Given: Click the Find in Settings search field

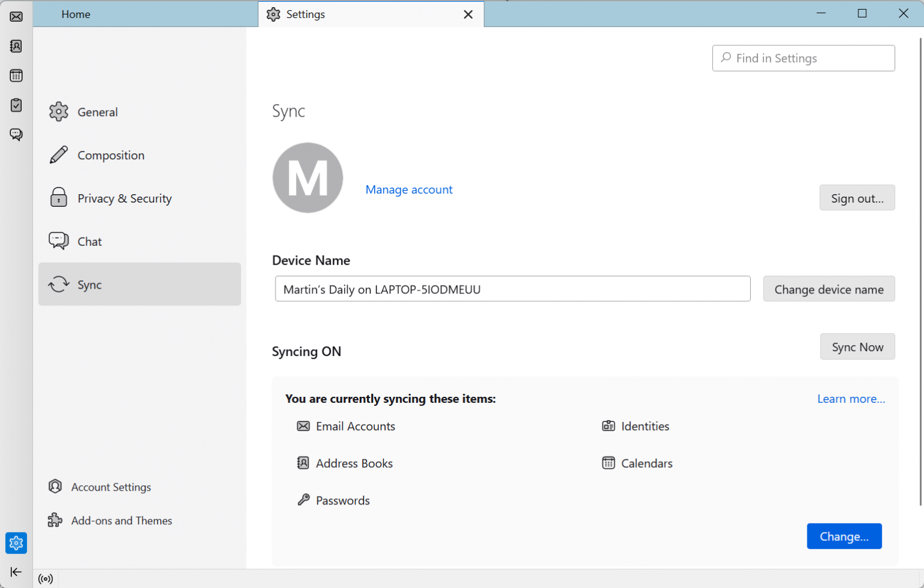Looking at the screenshot, I should (x=803, y=58).
